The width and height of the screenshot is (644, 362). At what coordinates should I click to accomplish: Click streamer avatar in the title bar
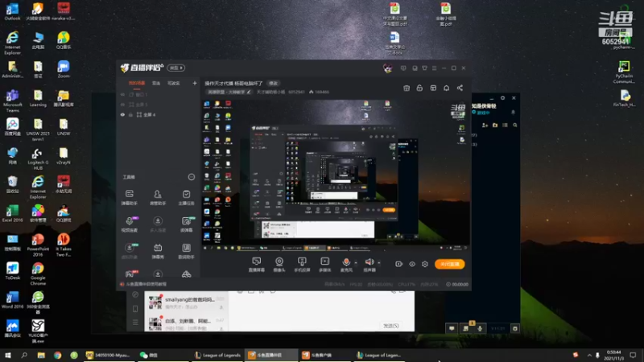point(387,68)
